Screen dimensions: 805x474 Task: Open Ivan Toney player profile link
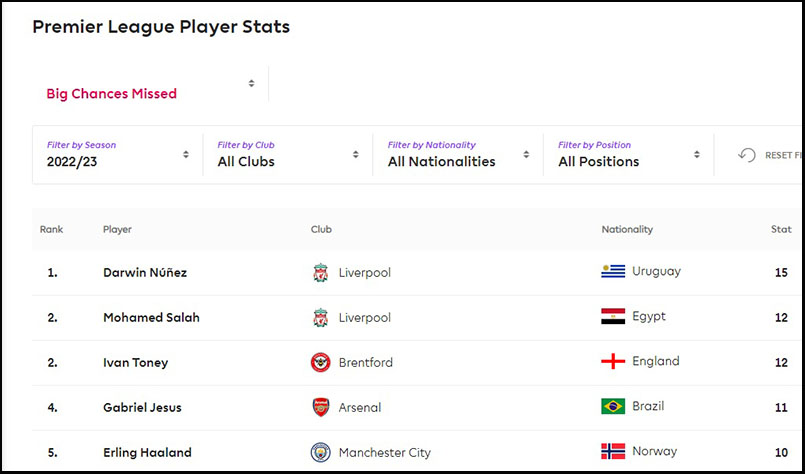click(x=136, y=363)
